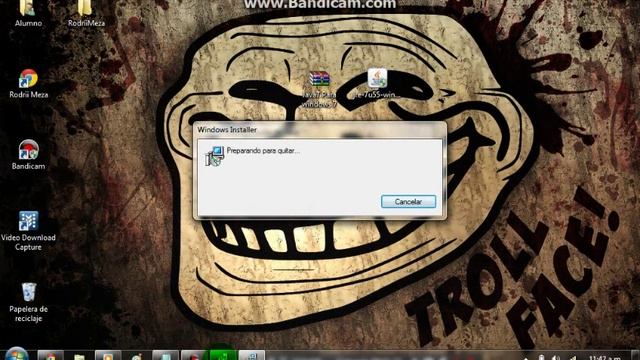
Task: Open Video Download Capture shortcut
Action: coord(28,231)
